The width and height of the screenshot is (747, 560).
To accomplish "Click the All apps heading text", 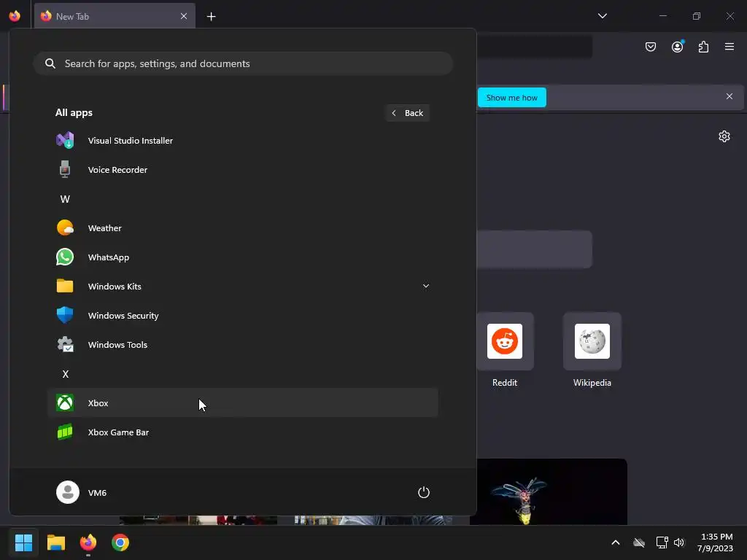I will point(74,113).
